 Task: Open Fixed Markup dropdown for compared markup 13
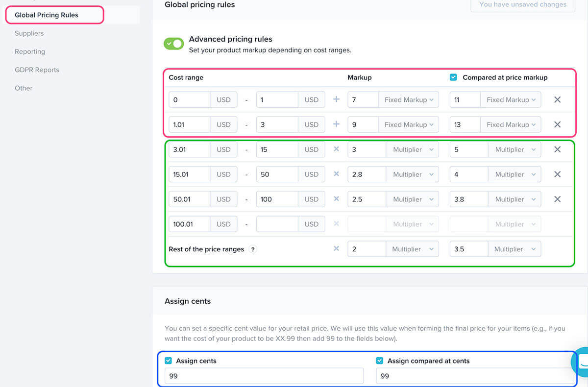511,124
